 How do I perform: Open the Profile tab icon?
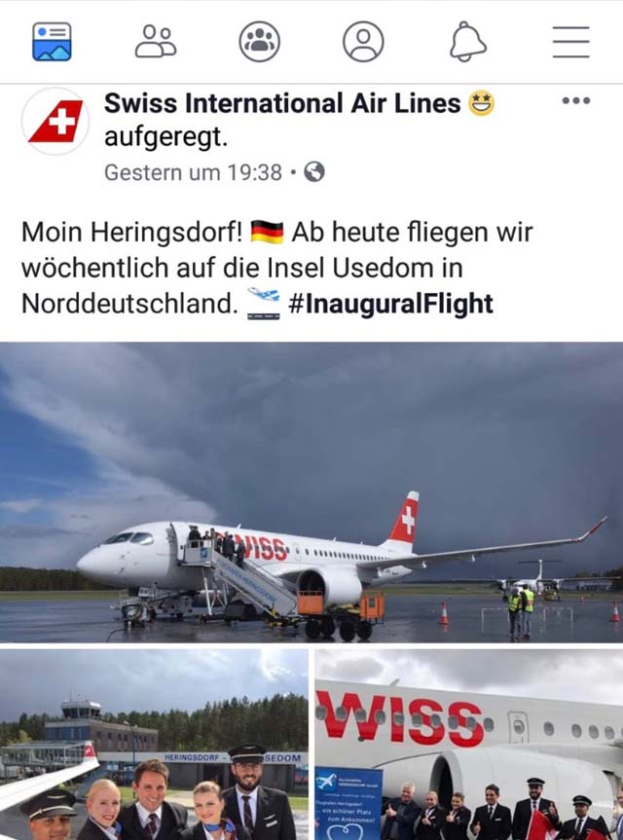363,42
